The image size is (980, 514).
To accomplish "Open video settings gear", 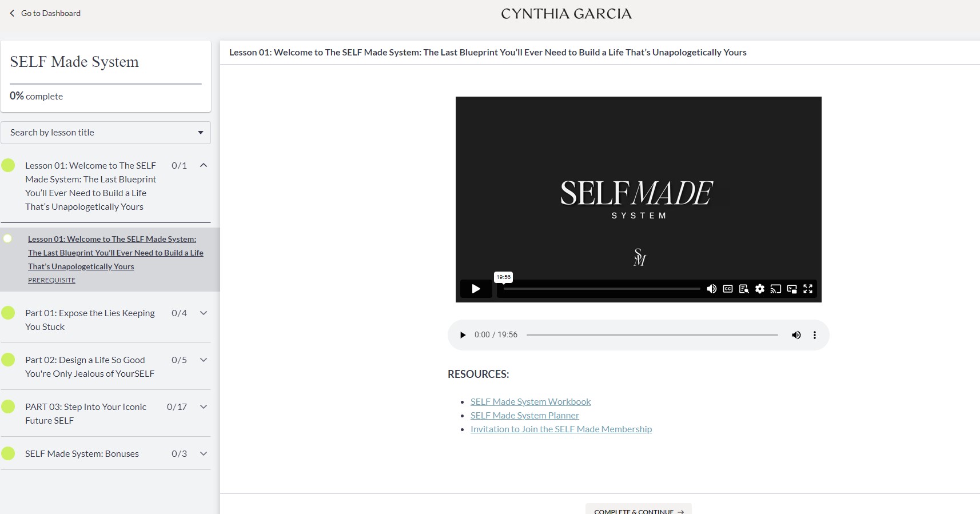I will coord(760,289).
